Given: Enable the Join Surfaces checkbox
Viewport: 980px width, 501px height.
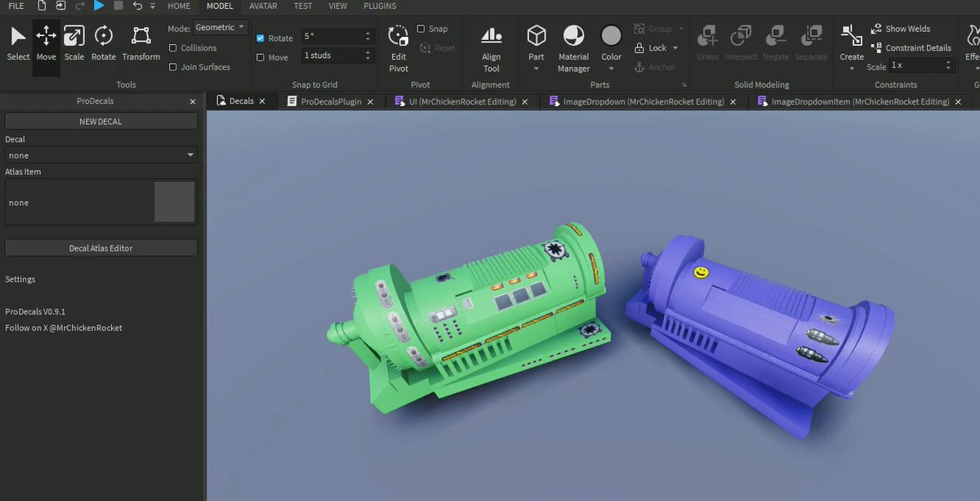Looking at the screenshot, I should [173, 67].
